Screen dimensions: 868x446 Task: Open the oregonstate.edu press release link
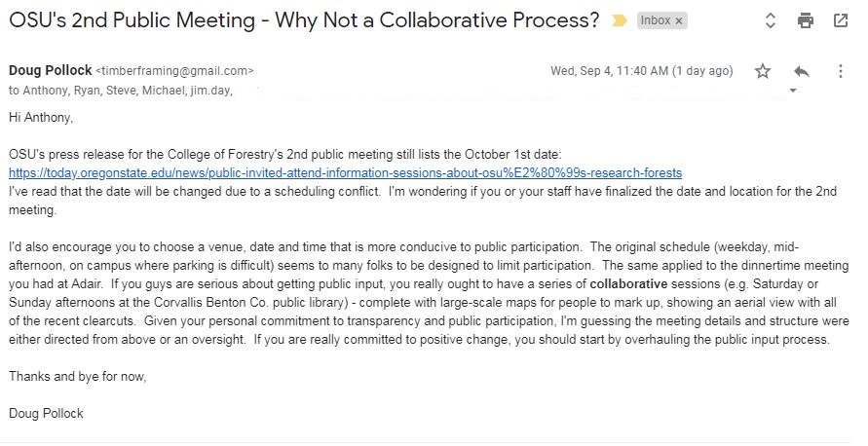(x=346, y=173)
